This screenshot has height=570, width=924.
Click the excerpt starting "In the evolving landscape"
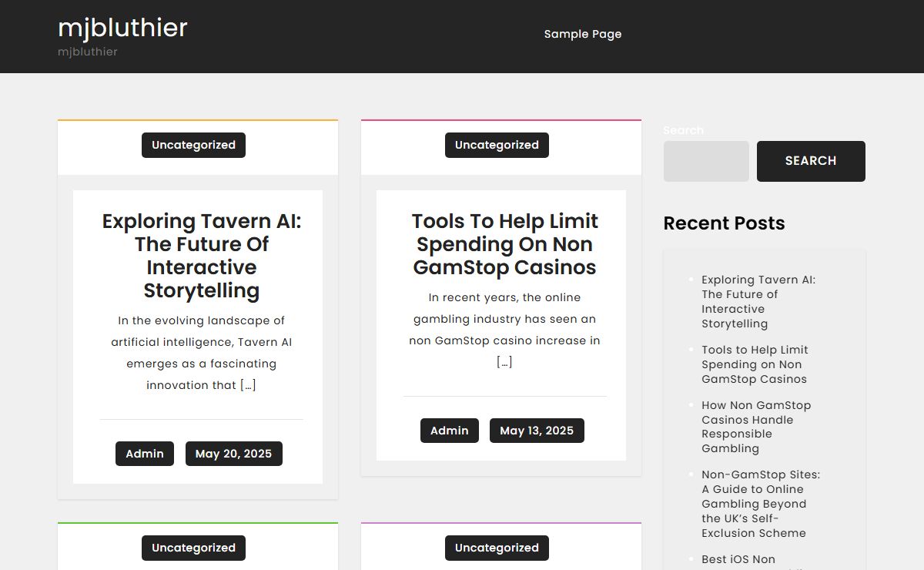pyautogui.click(x=201, y=353)
